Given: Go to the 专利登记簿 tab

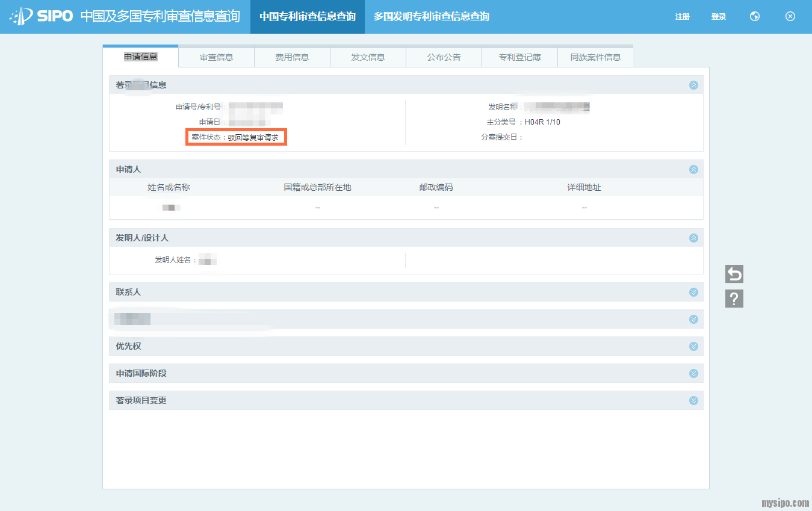Looking at the screenshot, I should click(x=519, y=57).
